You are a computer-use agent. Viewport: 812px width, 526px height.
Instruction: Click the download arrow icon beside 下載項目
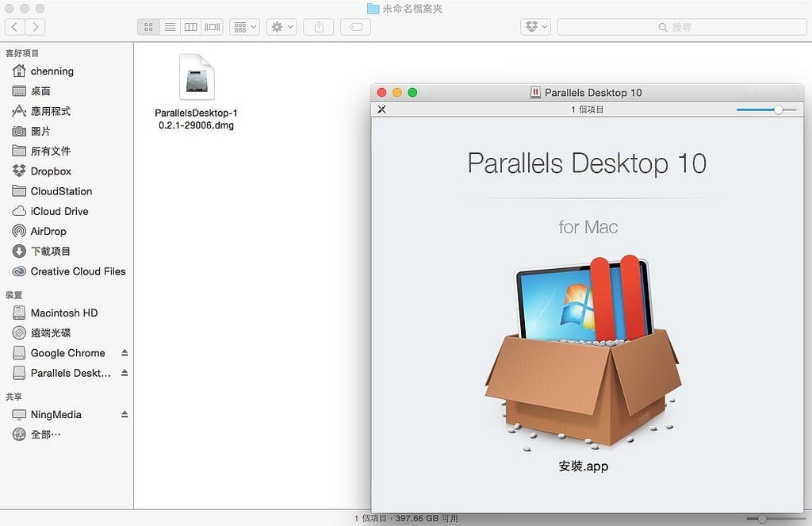(19, 251)
